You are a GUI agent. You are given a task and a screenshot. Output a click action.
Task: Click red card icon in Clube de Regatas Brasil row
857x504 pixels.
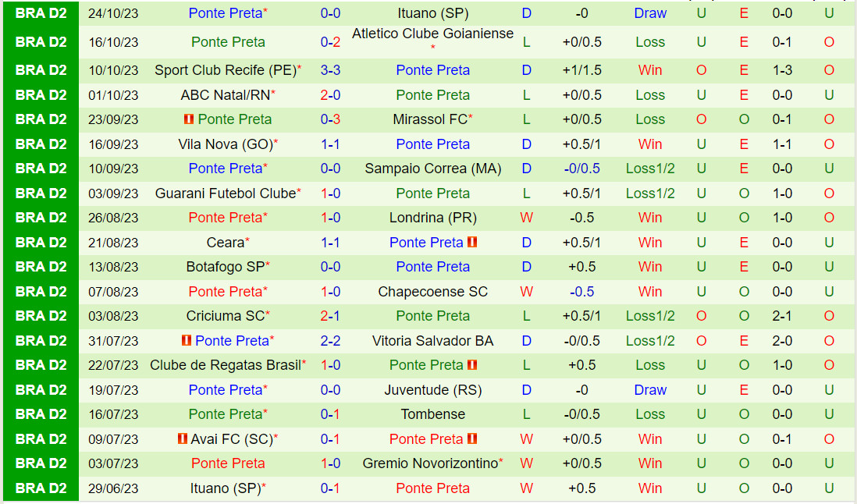click(472, 365)
